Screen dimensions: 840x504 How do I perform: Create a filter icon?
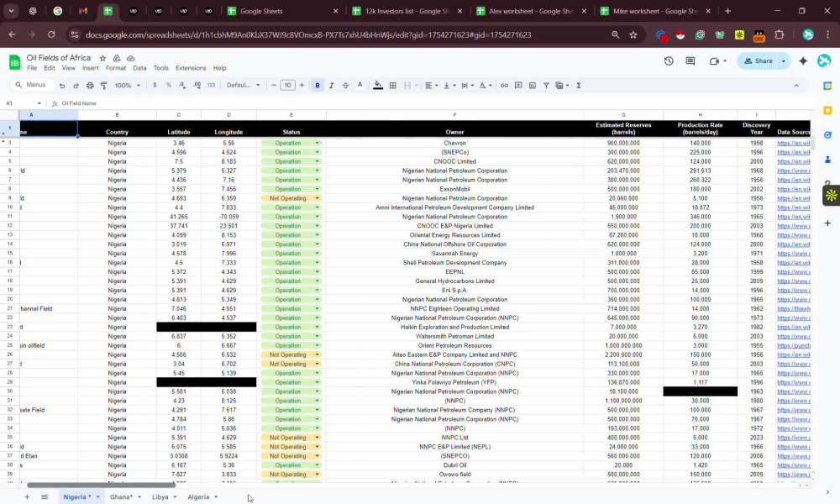point(546,85)
